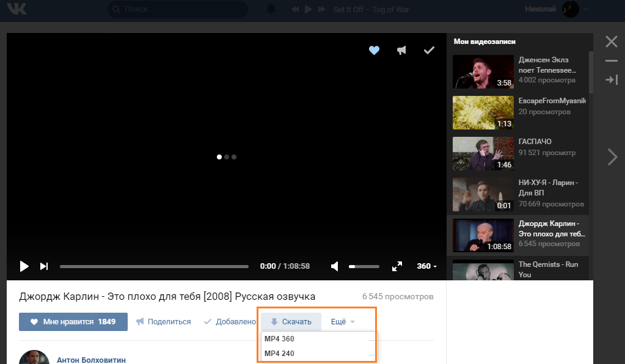Close the video viewer
The width and height of the screenshot is (625, 364).
[x=612, y=42]
